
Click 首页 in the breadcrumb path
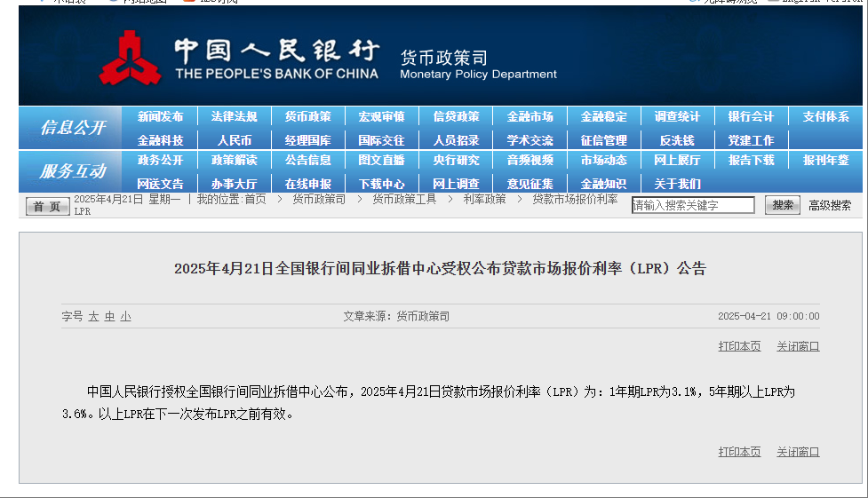[x=255, y=199]
